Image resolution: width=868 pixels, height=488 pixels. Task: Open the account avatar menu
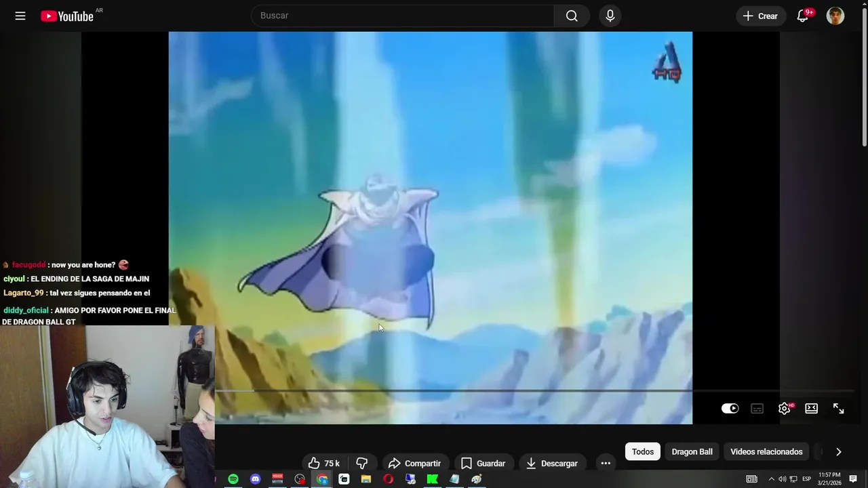point(835,16)
